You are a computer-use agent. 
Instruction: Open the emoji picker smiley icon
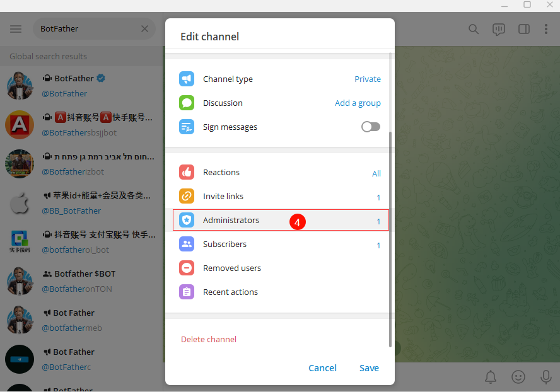(518, 377)
